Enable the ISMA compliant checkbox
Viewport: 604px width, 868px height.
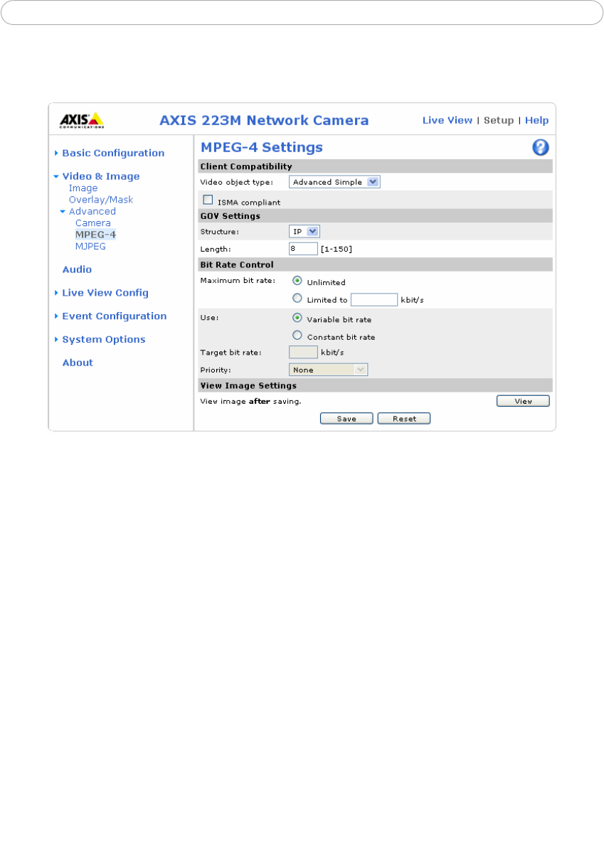pyautogui.click(x=208, y=200)
